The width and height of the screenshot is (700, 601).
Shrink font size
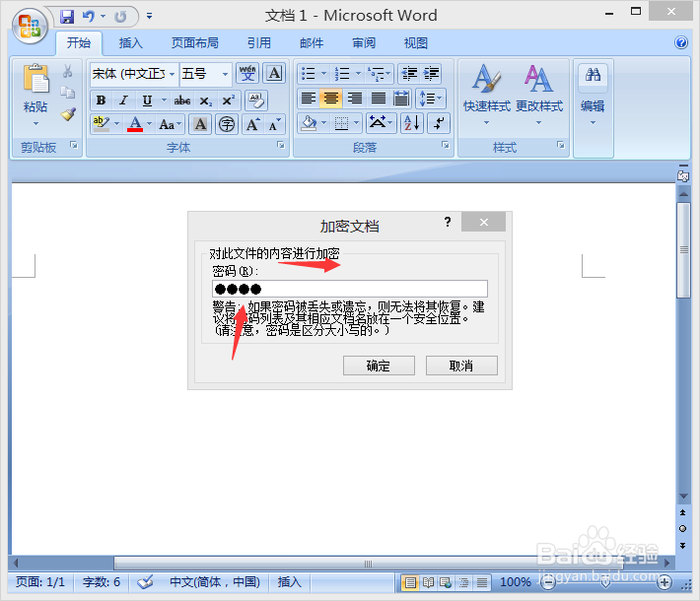coord(274,124)
